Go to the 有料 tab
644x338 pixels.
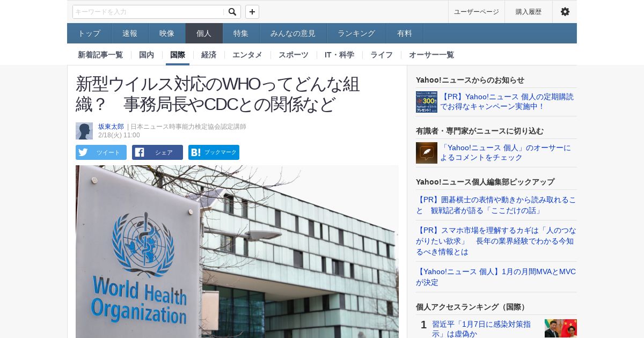(405, 33)
